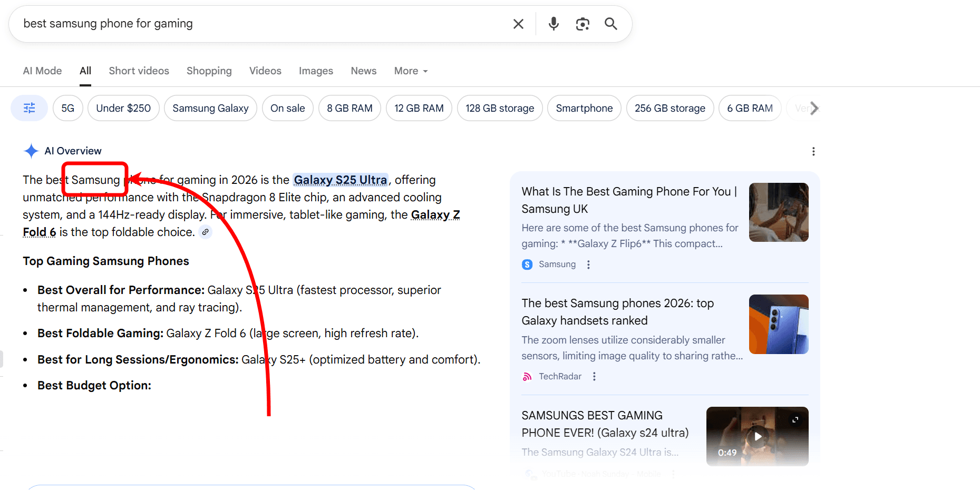
Task: Open the three-dot menu next to Samsung source
Action: (x=588, y=264)
